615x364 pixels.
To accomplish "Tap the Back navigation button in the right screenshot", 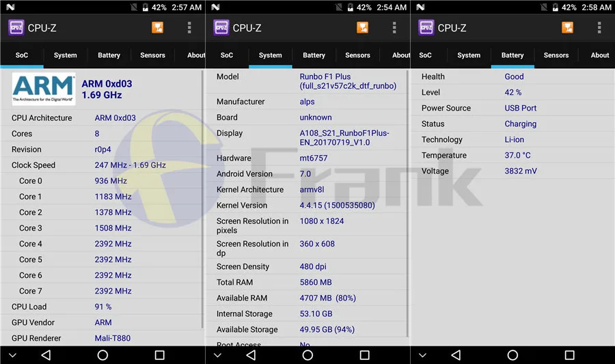I will (456, 355).
